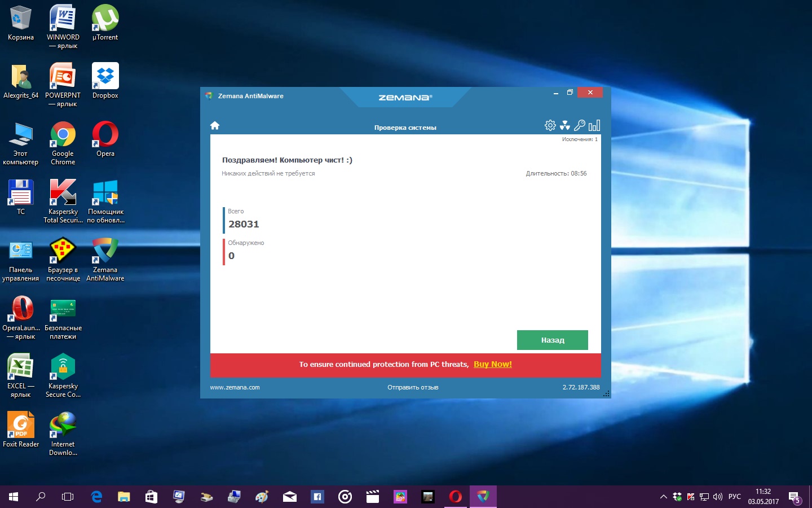Viewport: 812px width, 508px height.
Task: Select Помощник по обновлению desktop icon
Action: point(105,202)
